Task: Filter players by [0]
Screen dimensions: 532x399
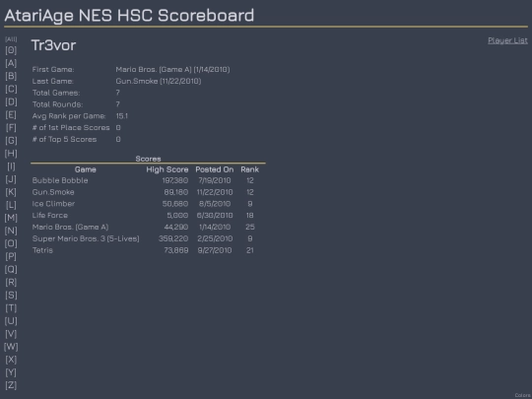Action: 11,50
